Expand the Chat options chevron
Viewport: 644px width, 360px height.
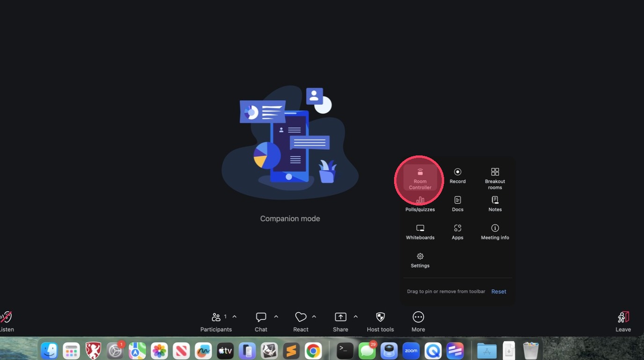pos(276,317)
